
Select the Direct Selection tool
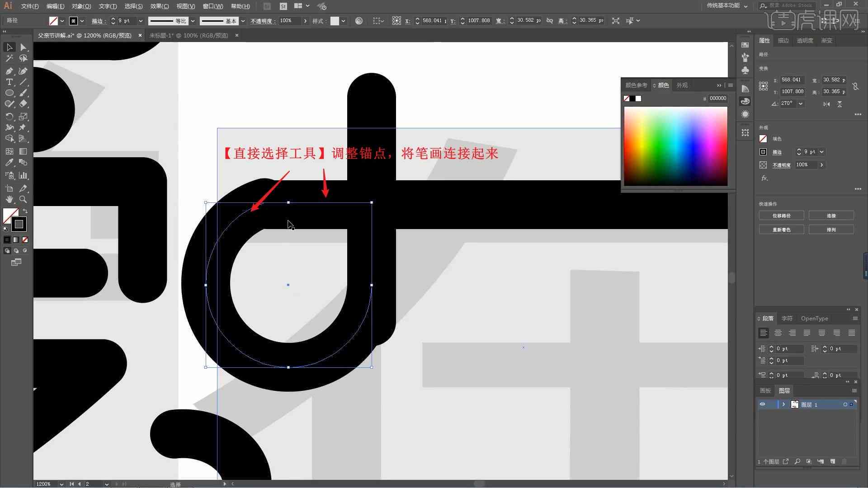[x=23, y=47]
